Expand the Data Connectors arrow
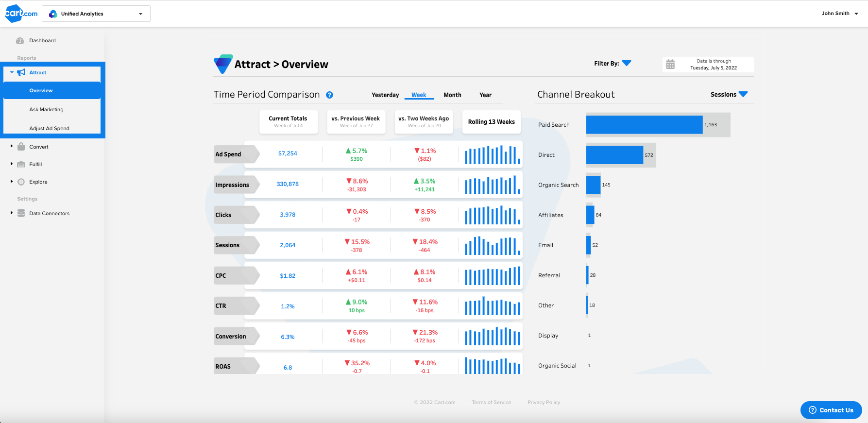868x423 pixels. (x=12, y=213)
